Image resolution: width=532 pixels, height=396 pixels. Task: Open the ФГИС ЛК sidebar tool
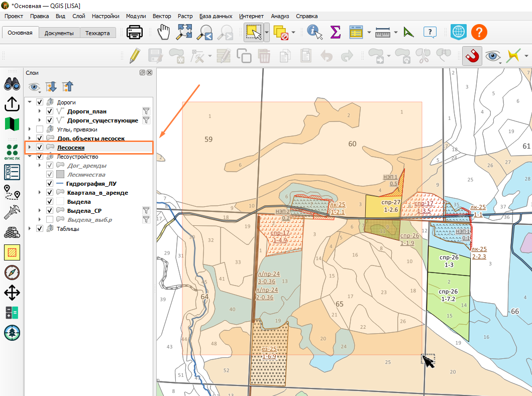pos(12,152)
